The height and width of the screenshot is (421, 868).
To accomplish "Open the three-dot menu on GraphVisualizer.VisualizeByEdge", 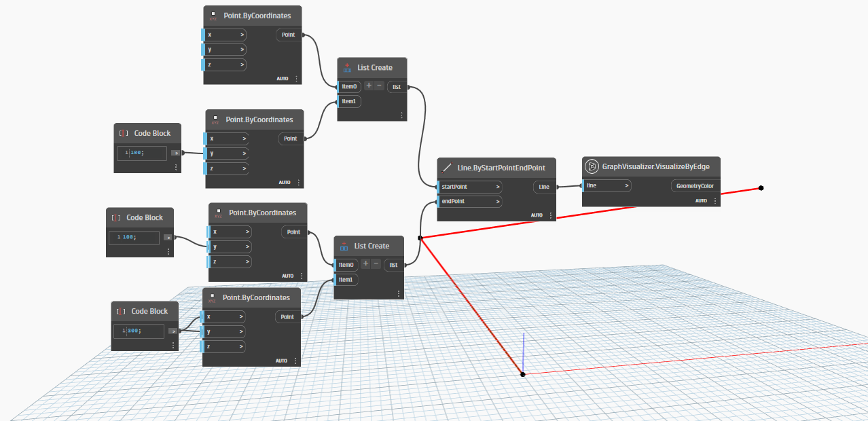I will (715, 201).
